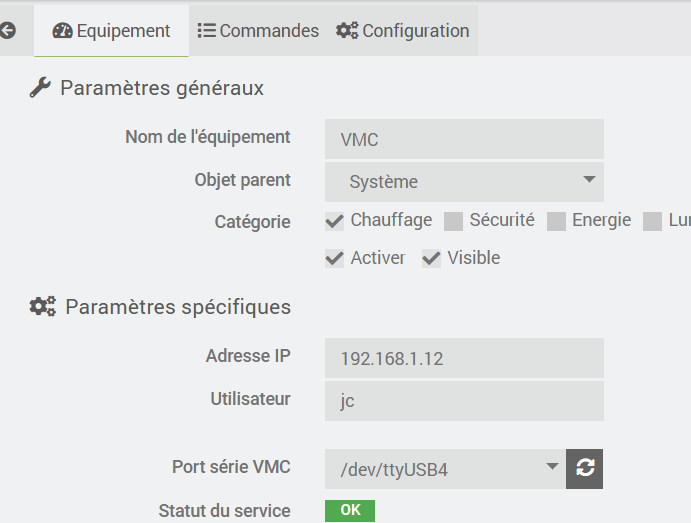Screen dimensions: 691x523
Task: Click the back arrow icon
Action: pyautogui.click(x=8, y=31)
